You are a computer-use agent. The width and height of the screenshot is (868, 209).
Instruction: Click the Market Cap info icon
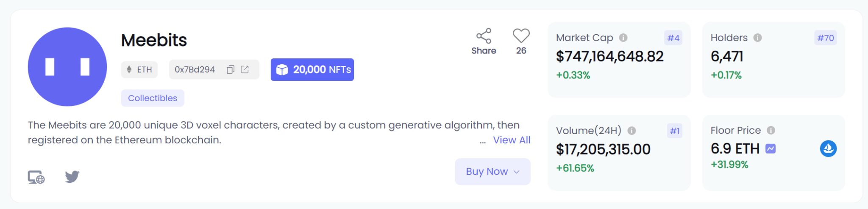[x=623, y=38]
